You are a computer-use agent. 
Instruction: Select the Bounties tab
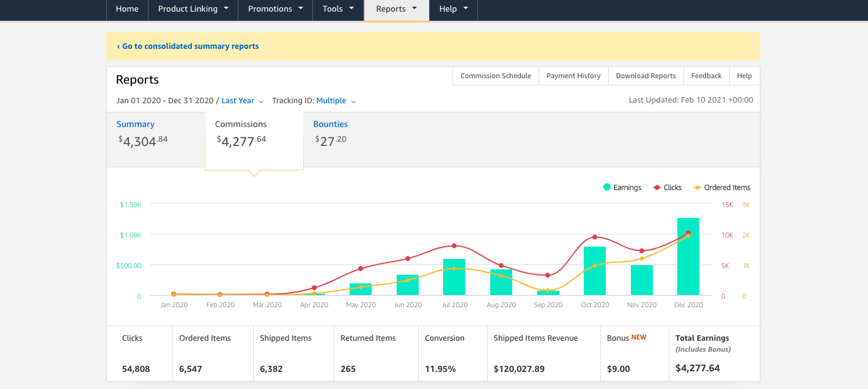tap(331, 124)
